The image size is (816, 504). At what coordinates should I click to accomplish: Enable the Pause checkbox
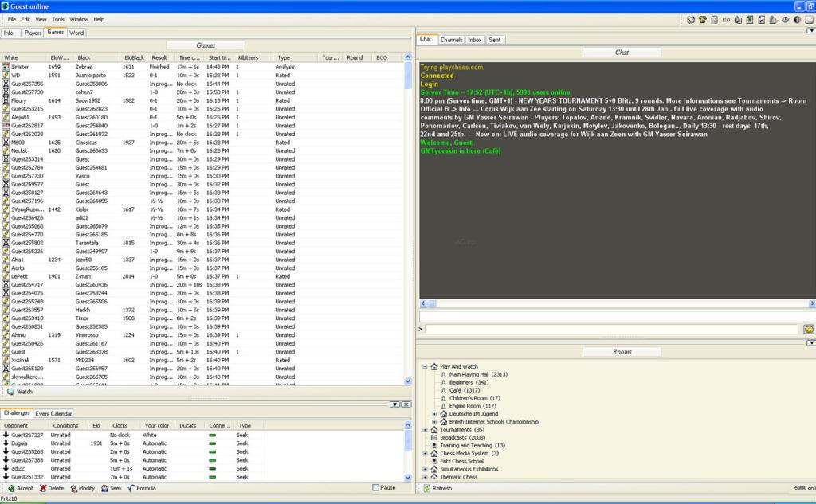tap(375, 488)
